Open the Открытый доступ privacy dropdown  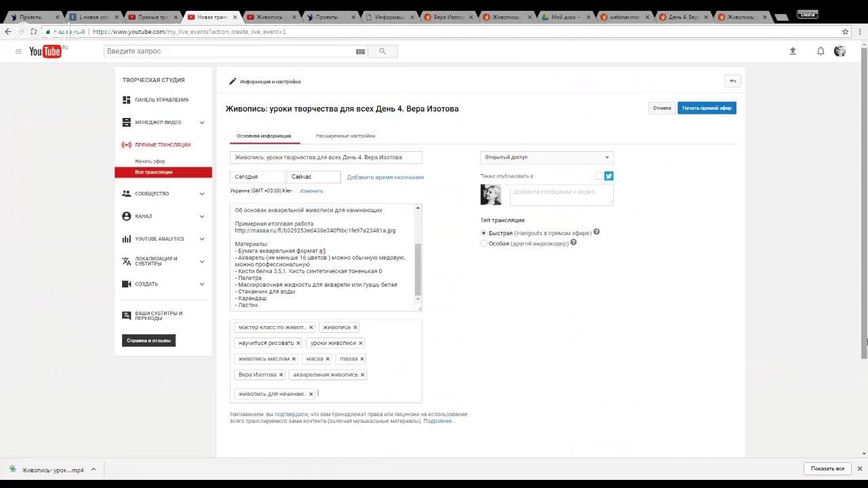[x=547, y=157]
